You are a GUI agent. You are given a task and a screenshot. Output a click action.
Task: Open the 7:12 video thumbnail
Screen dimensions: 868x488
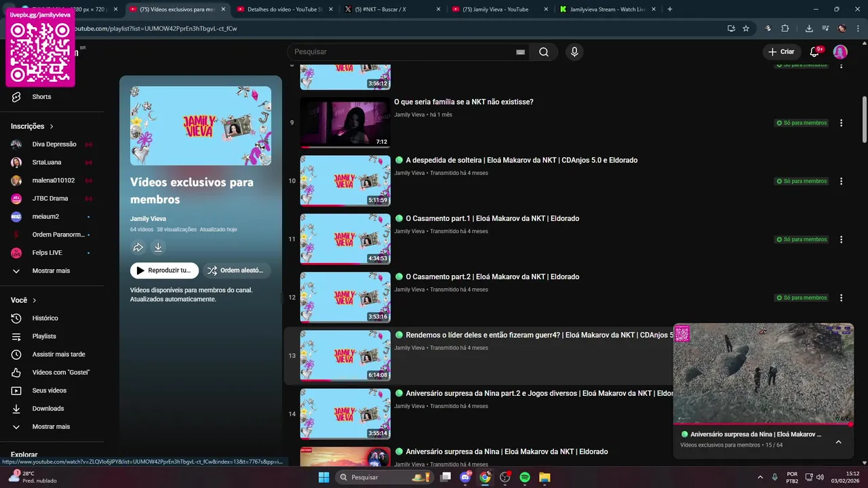coord(345,123)
